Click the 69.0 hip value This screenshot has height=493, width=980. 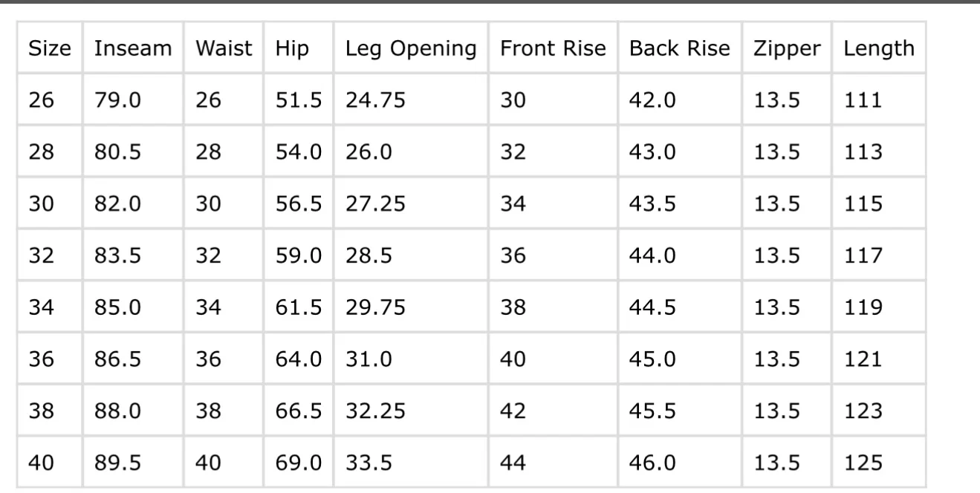point(299,463)
